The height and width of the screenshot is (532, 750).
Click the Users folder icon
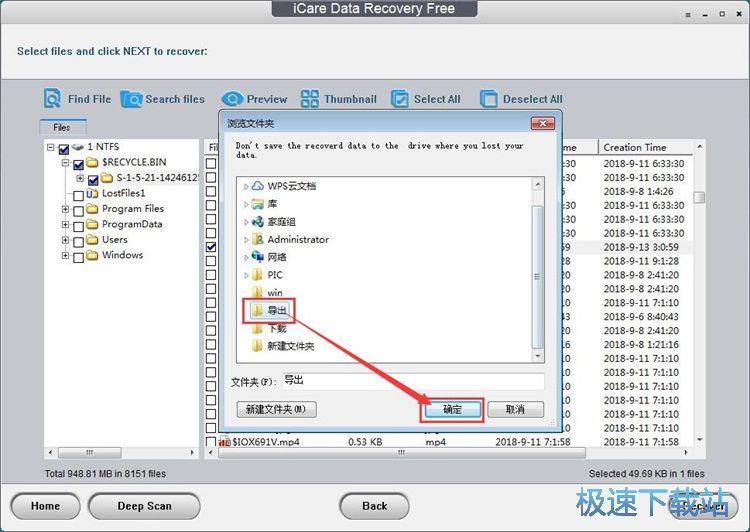point(92,239)
